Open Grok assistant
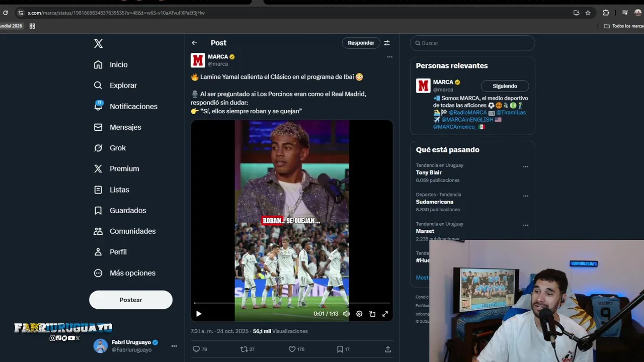 (110, 148)
